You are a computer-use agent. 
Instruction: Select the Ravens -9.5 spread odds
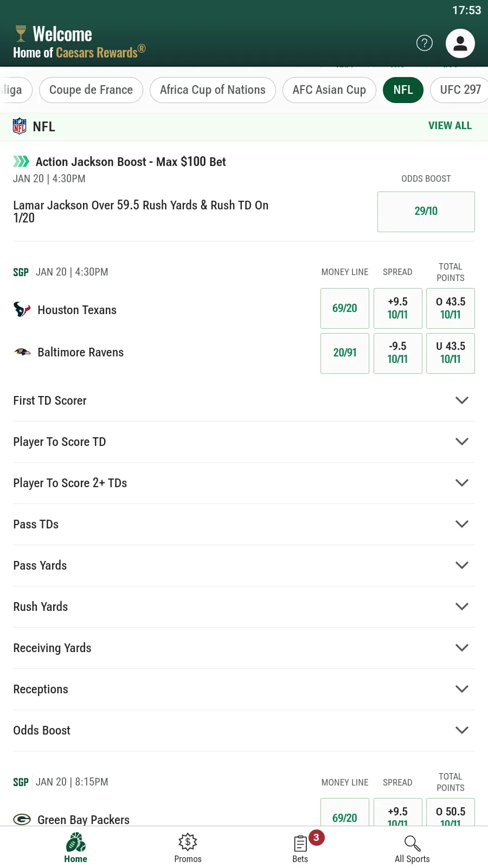397,353
